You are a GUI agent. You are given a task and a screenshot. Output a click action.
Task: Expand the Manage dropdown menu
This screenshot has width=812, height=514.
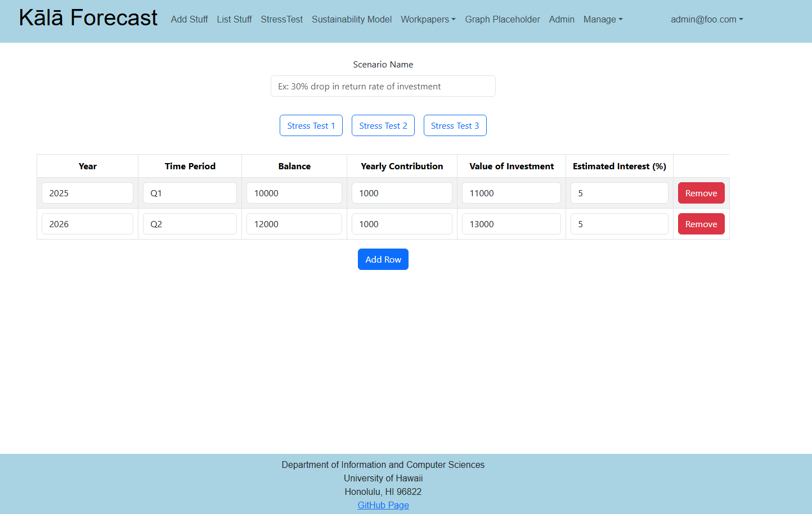[603, 19]
